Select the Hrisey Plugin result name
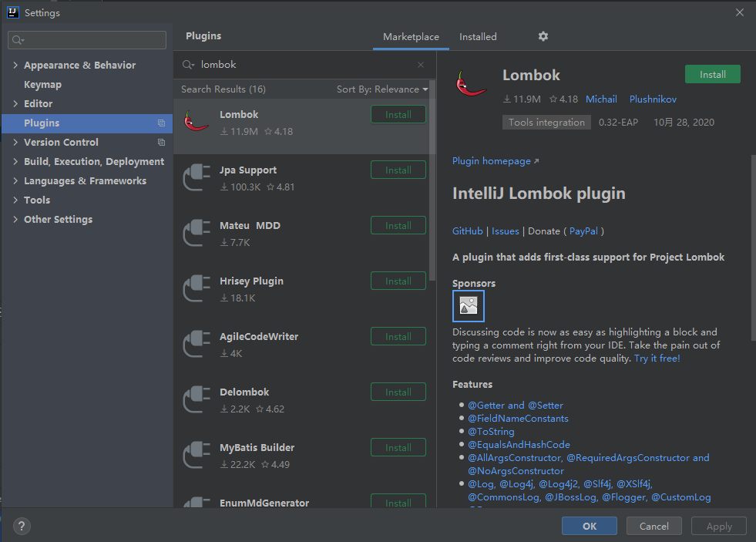Screen dimensions: 756x542 pyautogui.click(x=251, y=281)
